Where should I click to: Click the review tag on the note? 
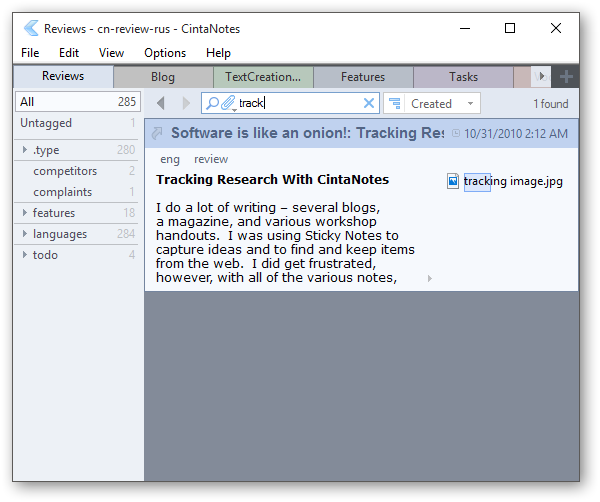[x=211, y=159]
